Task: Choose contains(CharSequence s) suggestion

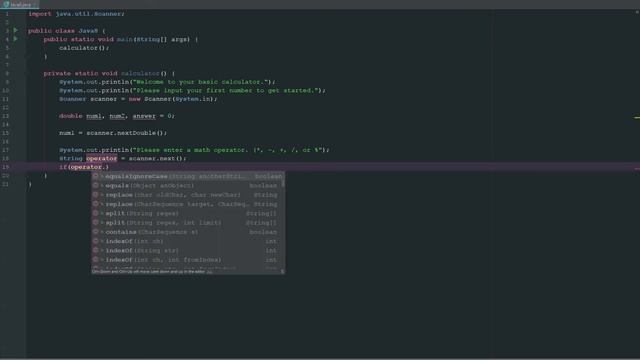Action: tap(188, 232)
